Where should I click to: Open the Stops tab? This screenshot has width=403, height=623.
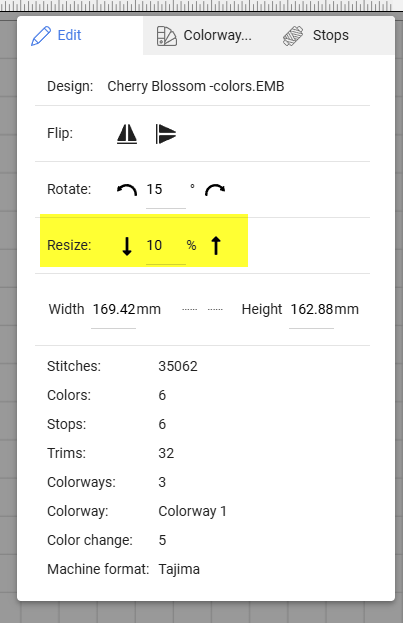316,35
